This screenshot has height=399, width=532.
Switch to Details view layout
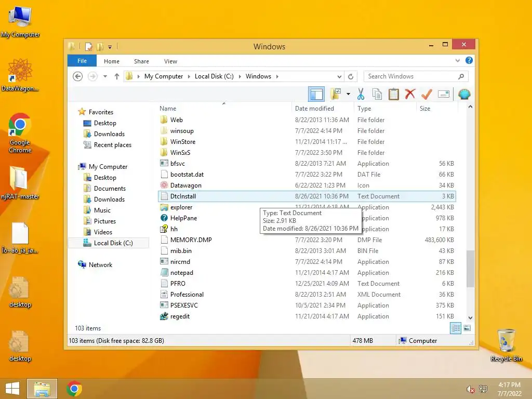coord(456,328)
